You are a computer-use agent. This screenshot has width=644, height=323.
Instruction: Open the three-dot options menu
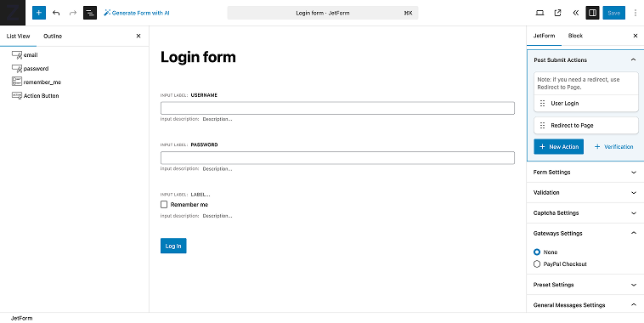coord(636,13)
